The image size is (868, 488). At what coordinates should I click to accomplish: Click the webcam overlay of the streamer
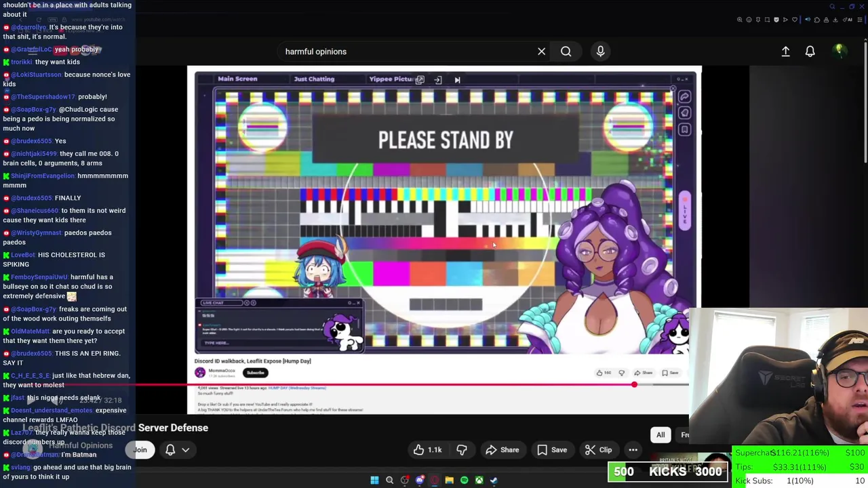[x=780, y=376]
